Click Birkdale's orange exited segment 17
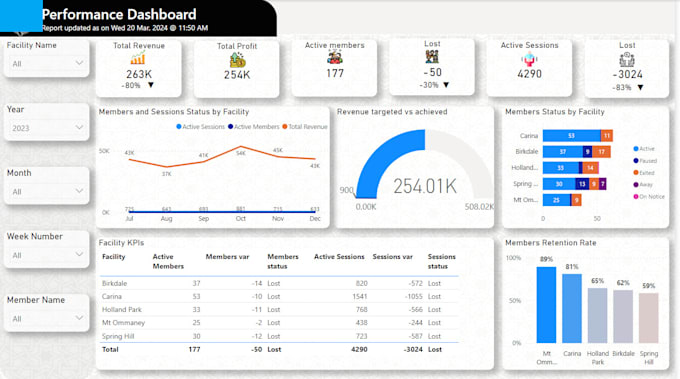The image size is (680, 379). click(602, 151)
